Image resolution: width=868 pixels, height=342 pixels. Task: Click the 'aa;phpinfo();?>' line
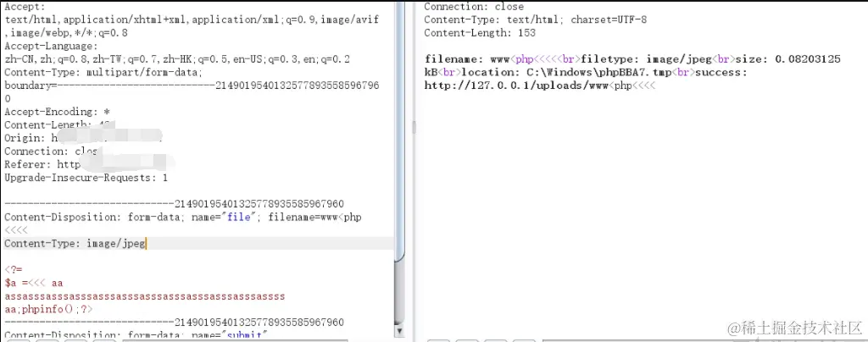pos(48,309)
